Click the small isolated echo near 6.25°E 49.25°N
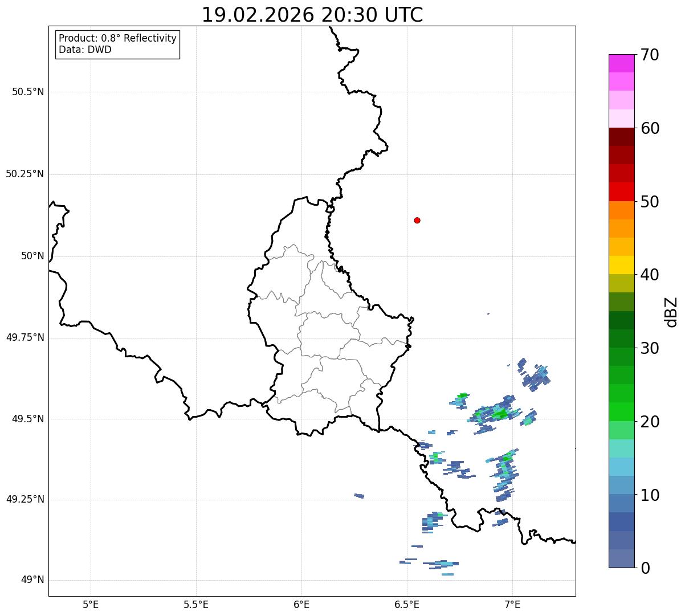685x616 pixels. click(359, 496)
